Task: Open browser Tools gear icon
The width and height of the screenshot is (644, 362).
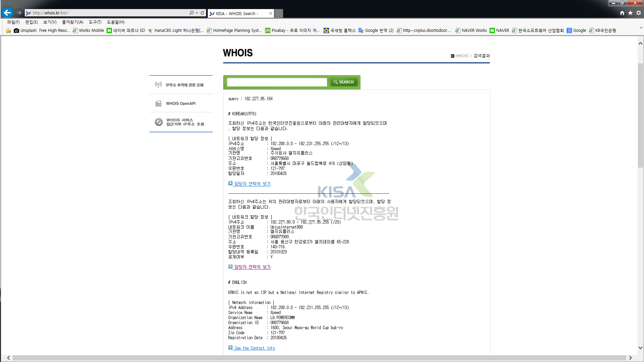Action: click(639, 13)
